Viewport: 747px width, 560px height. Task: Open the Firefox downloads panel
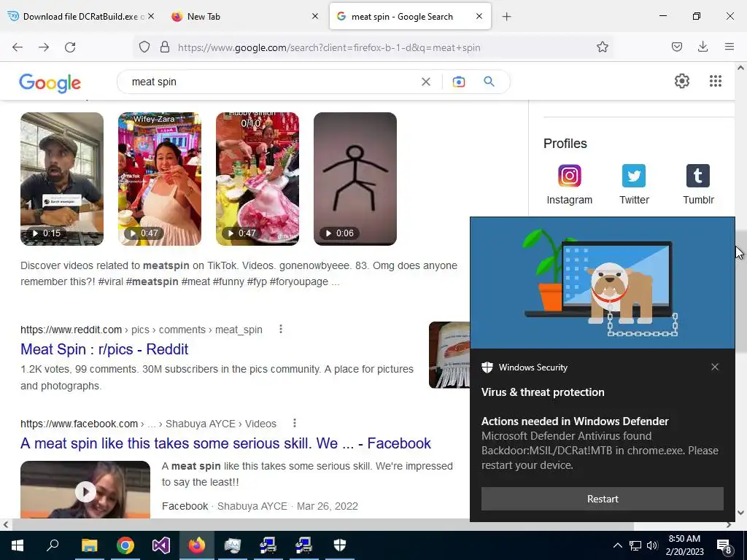coord(703,47)
